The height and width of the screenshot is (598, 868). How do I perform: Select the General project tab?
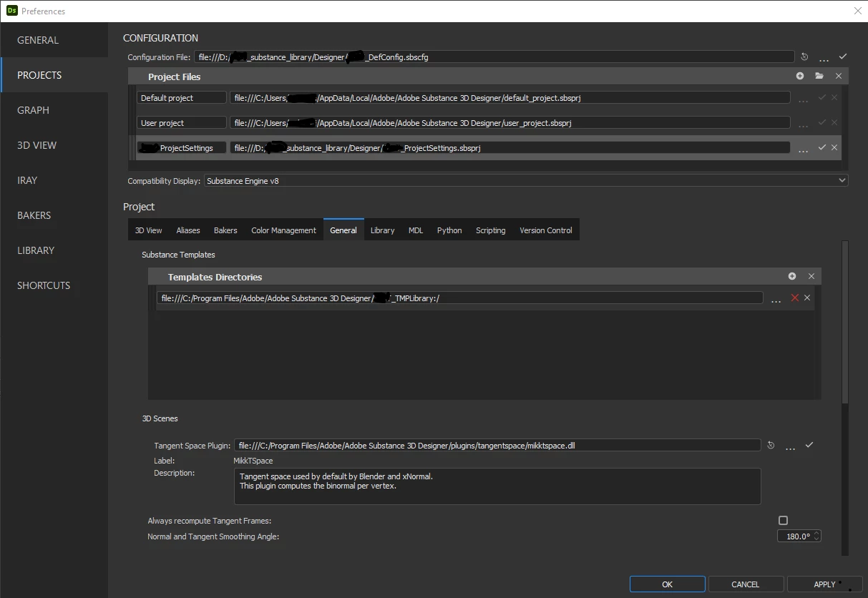[343, 230]
